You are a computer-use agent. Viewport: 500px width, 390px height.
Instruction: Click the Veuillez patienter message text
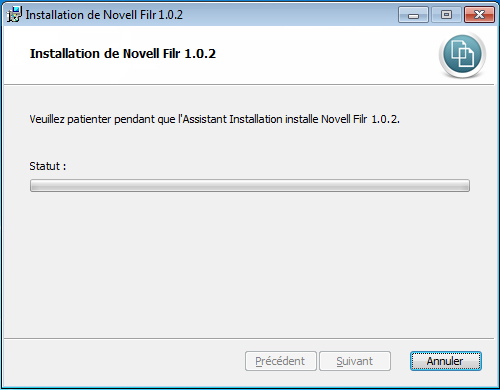(x=214, y=119)
